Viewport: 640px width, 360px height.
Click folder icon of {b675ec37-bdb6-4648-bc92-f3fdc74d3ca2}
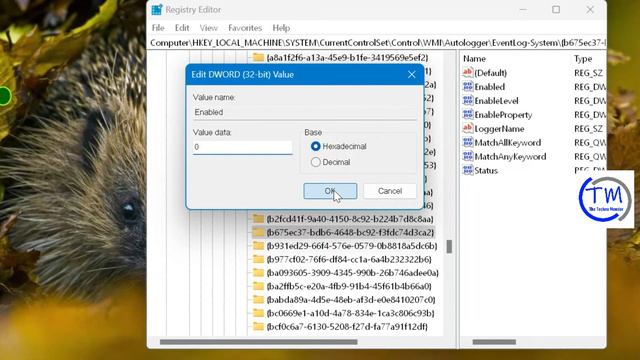click(x=258, y=232)
